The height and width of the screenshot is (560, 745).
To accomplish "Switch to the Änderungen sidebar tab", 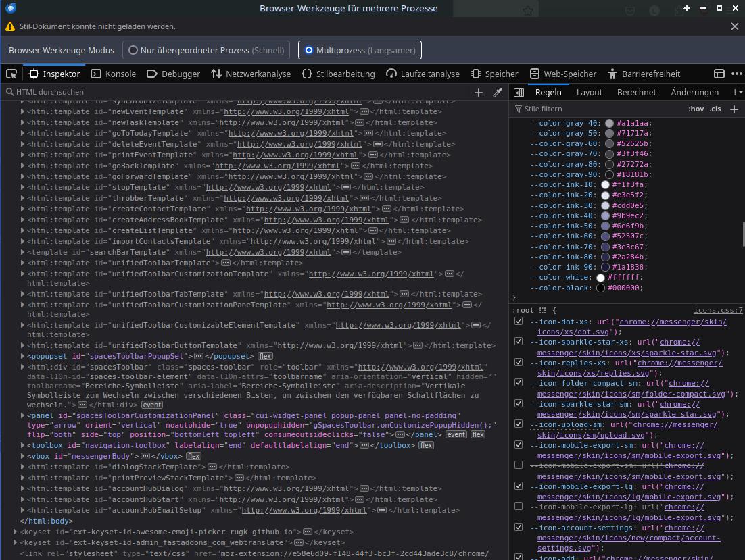I will (694, 93).
